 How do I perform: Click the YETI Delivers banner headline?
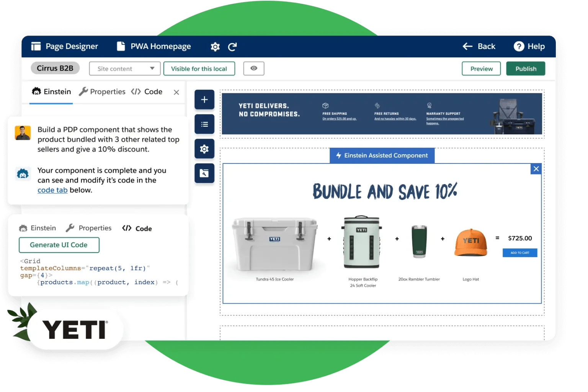tap(269, 110)
